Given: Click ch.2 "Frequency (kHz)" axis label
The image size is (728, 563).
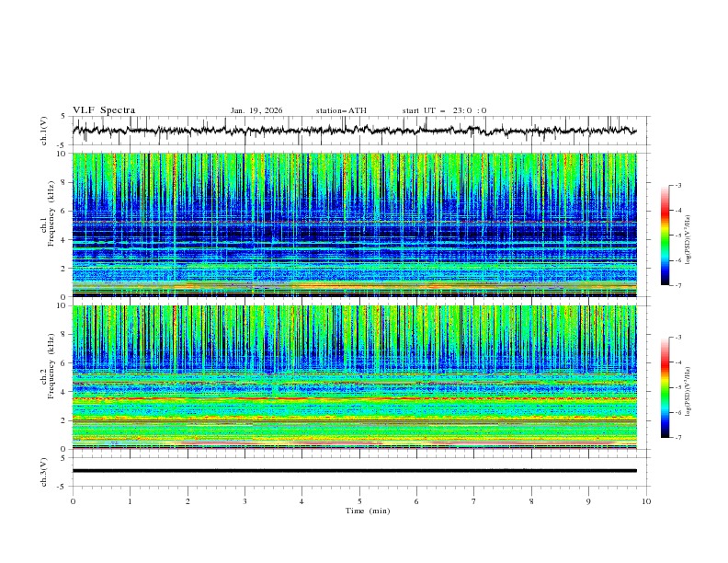Looking at the screenshot, I should click(51, 366).
